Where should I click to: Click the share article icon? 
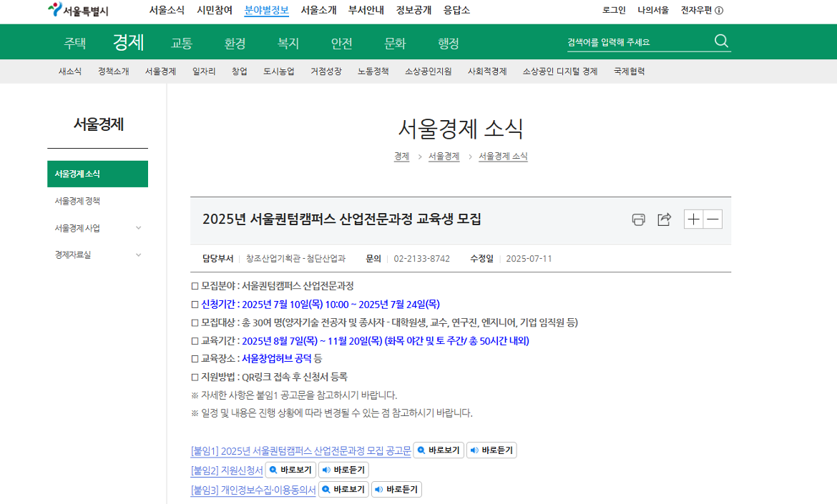664,220
